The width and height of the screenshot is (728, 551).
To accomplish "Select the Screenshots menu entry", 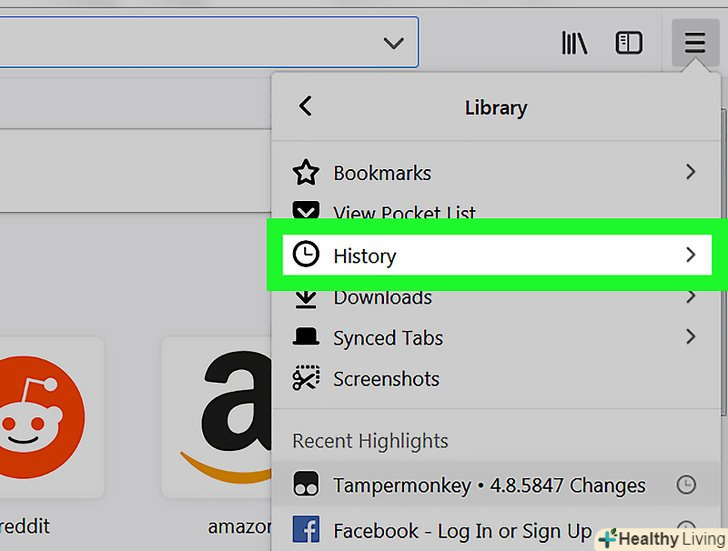I will 386,379.
